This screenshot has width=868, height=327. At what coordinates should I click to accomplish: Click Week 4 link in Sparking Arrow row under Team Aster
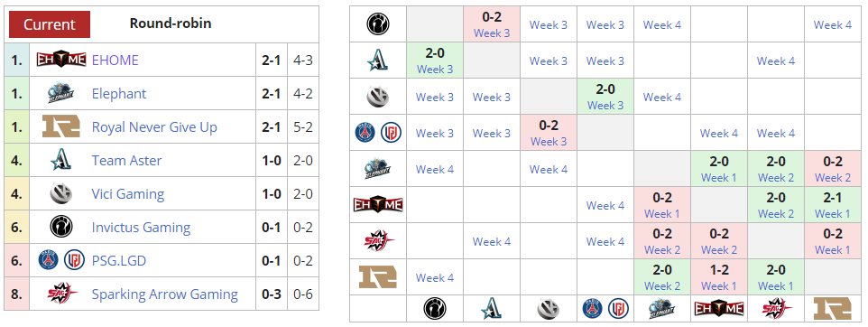[492, 242]
